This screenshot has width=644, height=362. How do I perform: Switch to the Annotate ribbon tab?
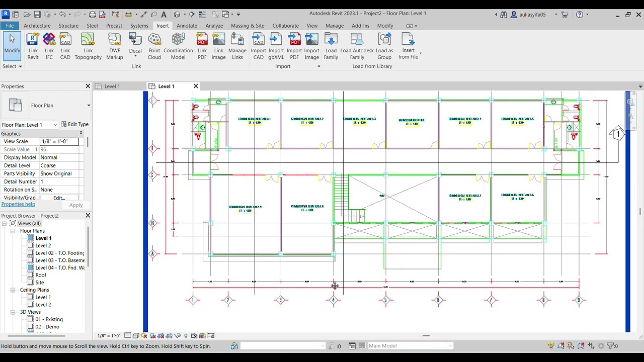tap(187, 26)
